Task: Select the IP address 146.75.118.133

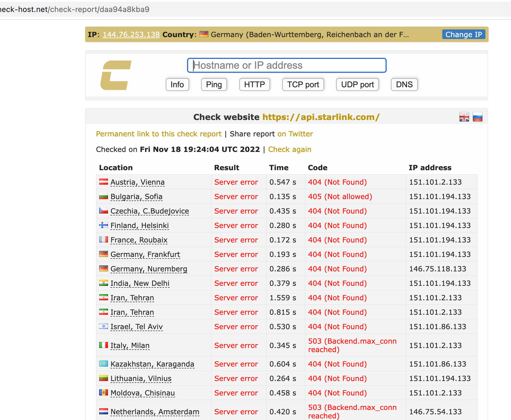Action: 438,269
